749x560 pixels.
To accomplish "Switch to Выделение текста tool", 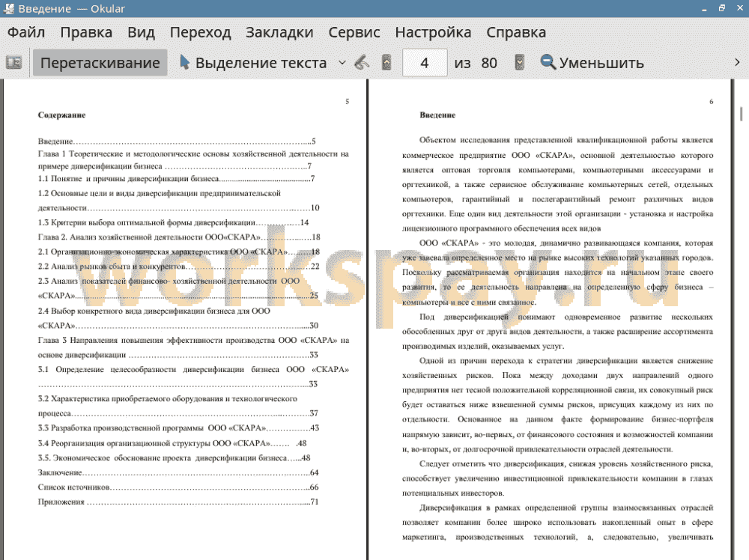I will pyautogui.click(x=253, y=63).
